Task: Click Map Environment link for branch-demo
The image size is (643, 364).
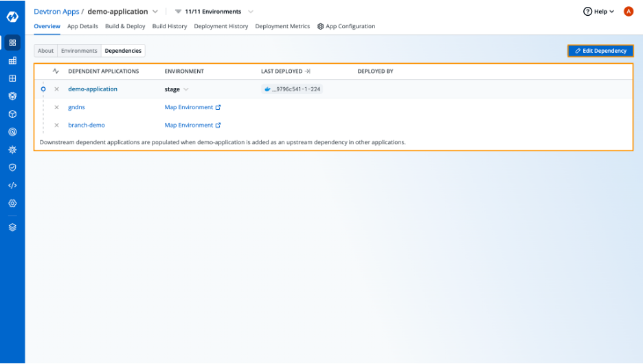Action: point(189,125)
